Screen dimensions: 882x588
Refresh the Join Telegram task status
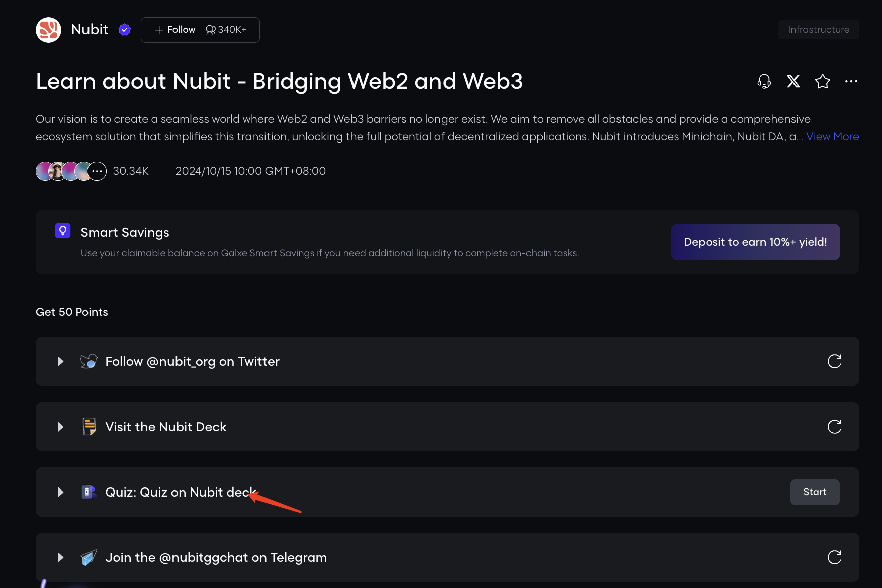(834, 557)
